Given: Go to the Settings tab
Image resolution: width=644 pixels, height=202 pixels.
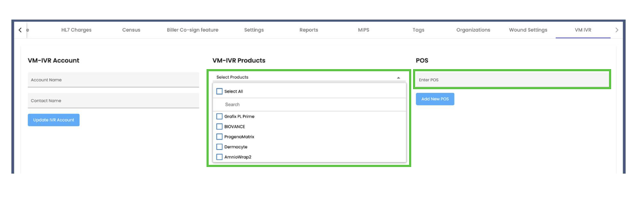Looking at the screenshot, I should pyautogui.click(x=254, y=30).
